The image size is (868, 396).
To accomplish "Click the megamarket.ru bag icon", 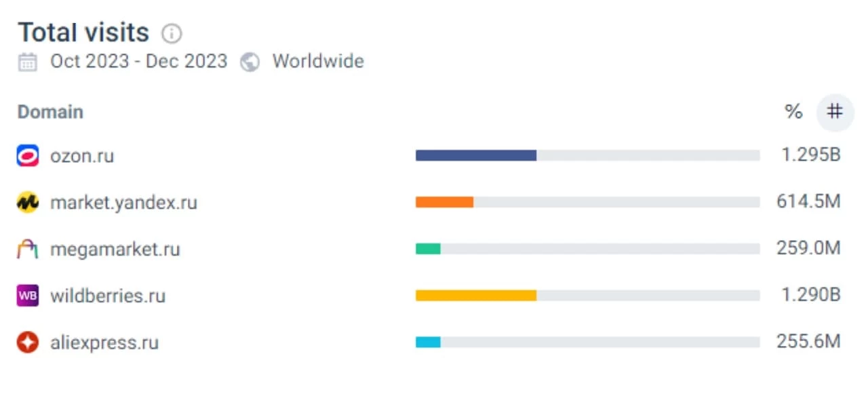I will click(x=28, y=249).
